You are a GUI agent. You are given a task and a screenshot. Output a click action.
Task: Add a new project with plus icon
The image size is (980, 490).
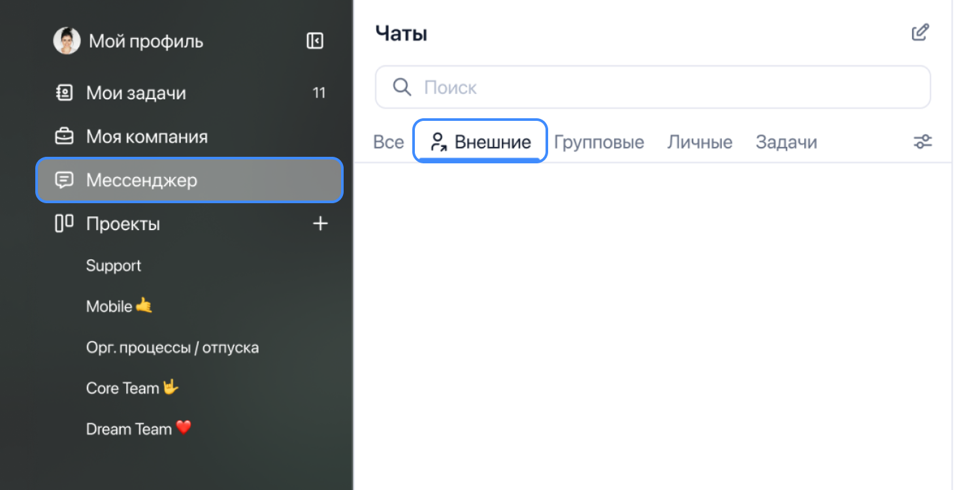pyautogui.click(x=320, y=224)
